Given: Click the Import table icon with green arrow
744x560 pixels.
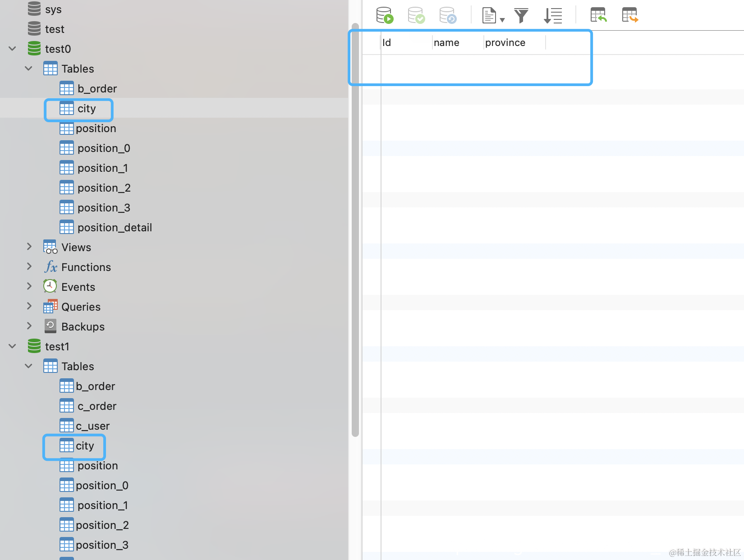Looking at the screenshot, I should coord(599,15).
